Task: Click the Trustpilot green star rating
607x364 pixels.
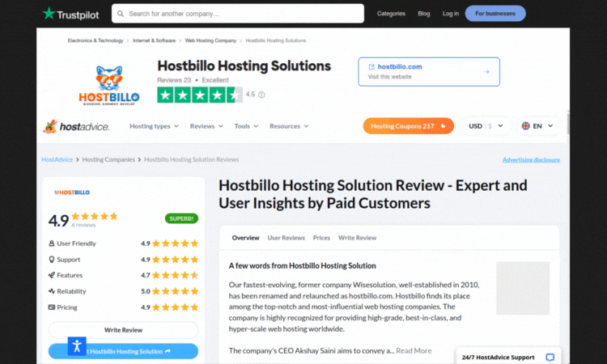Action: click(x=200, y=95)
